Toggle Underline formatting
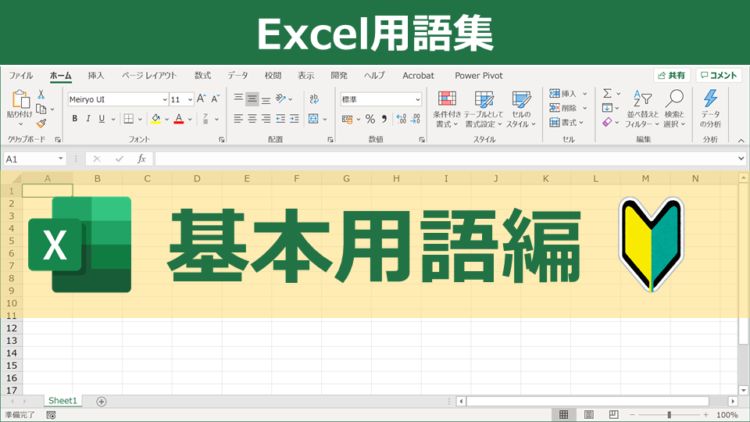750x422 pixels. 101,119
